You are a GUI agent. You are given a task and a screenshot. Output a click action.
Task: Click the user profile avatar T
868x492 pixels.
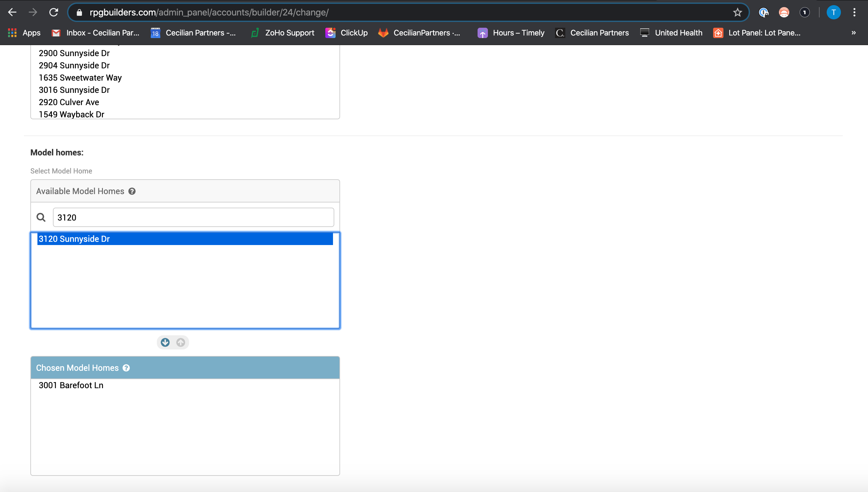point(833,13)
